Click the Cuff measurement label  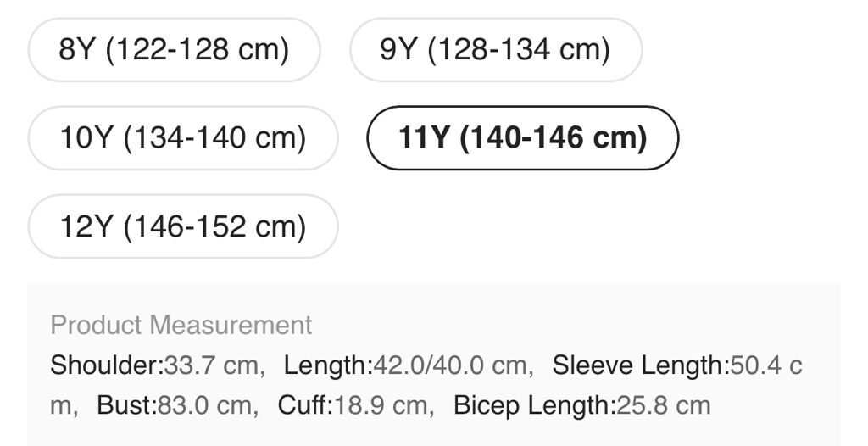pos(302,405)
